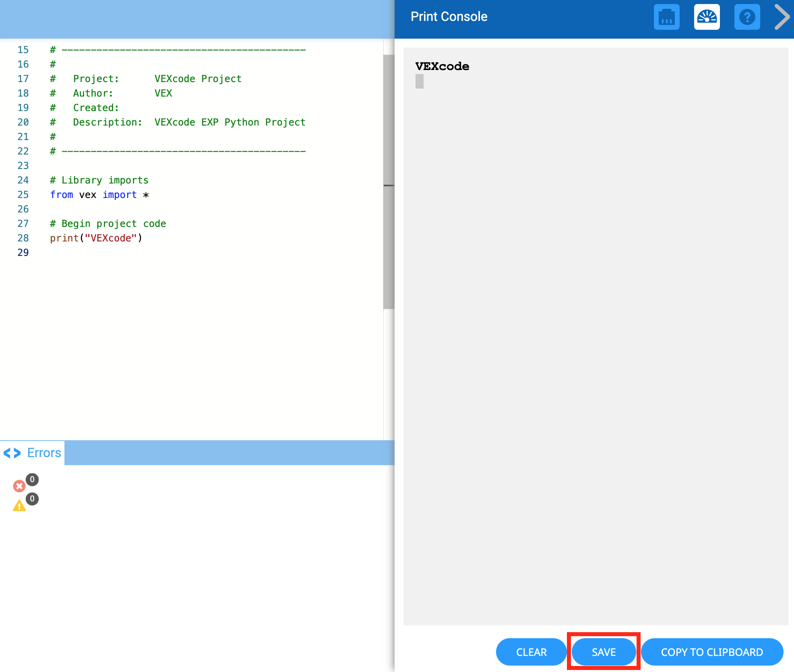
Task: Click COPY TO CLIPBOARD button
Action: pyautogui.click(x=711, y=652)
